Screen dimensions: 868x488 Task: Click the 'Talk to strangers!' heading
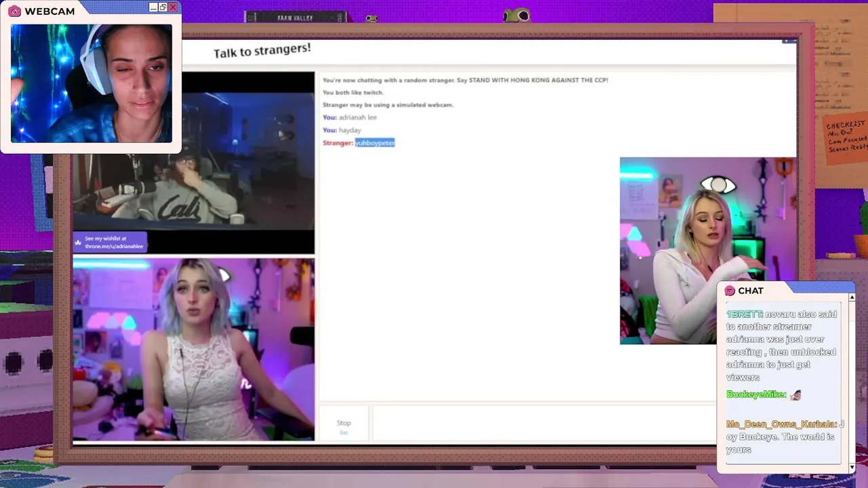262,51
